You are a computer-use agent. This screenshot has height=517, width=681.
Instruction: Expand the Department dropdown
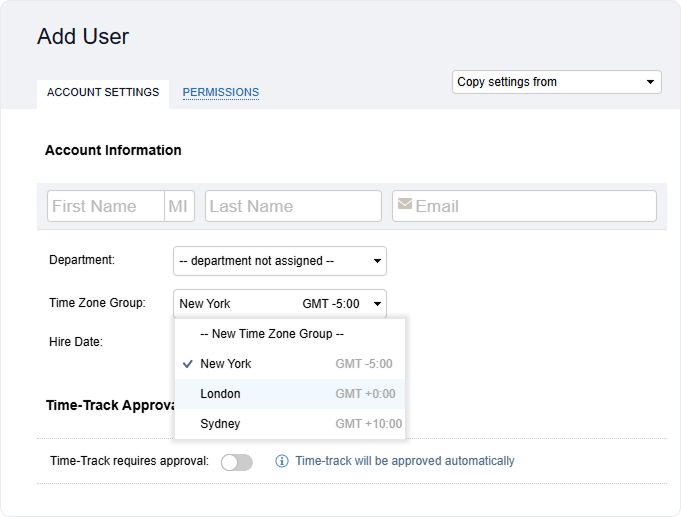[279, 261]
